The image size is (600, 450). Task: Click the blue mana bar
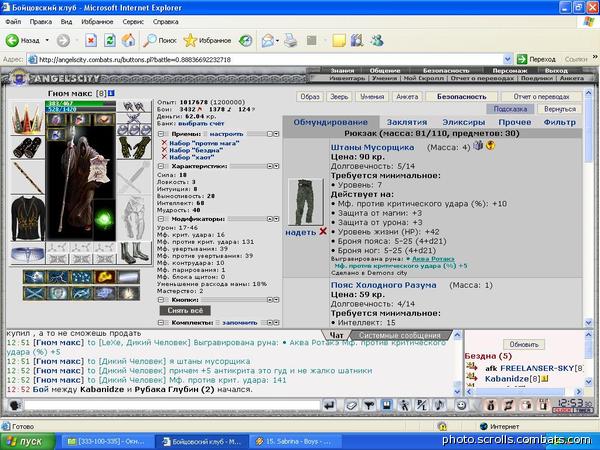[80, 109]
